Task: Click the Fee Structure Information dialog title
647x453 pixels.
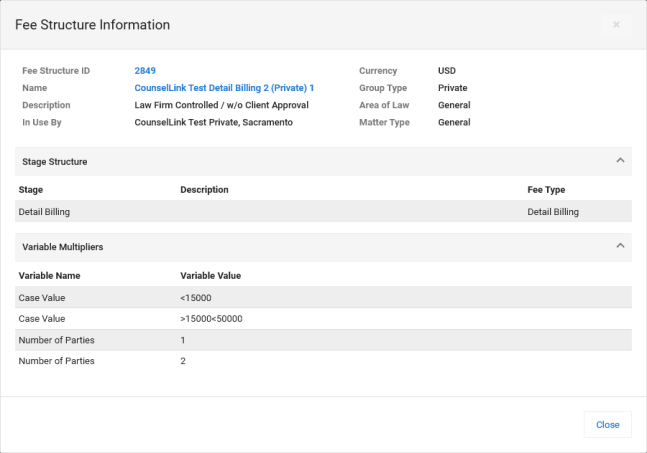Action: point(92,24)
